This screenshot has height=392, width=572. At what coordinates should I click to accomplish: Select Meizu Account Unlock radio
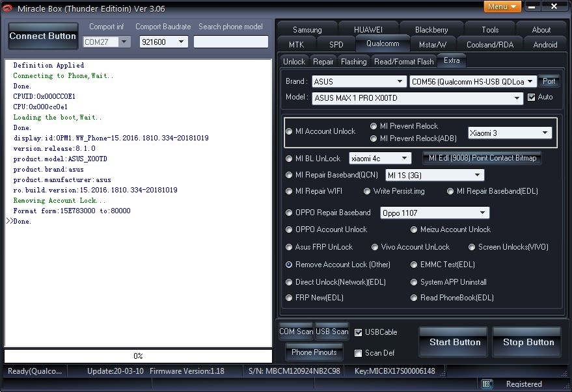(x=414, y=229)
